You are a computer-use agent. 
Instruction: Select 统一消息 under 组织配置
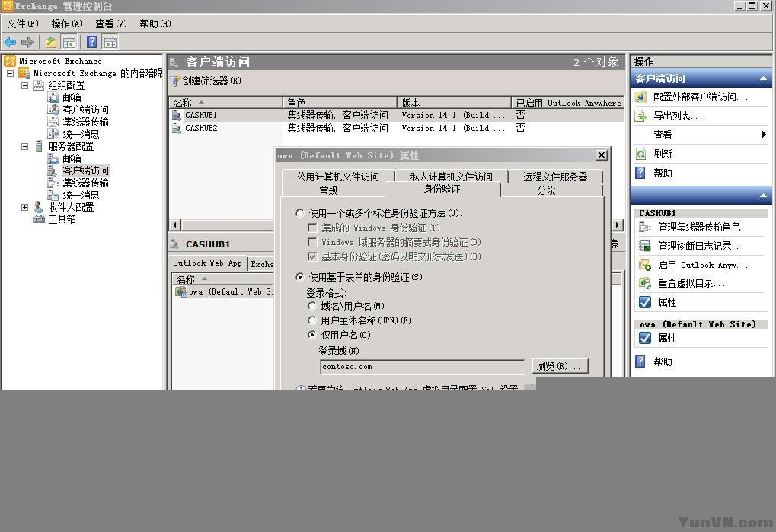81,134
